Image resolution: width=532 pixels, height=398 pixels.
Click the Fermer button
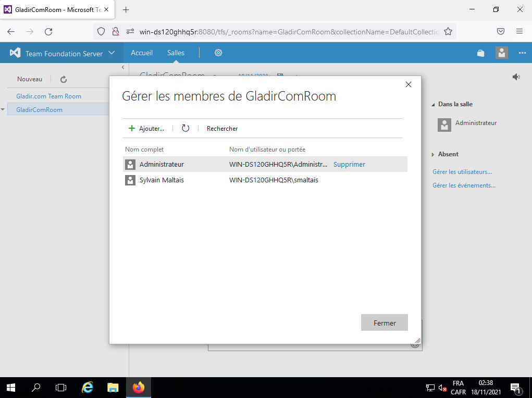pyautogui.click(x=384, y=323)
